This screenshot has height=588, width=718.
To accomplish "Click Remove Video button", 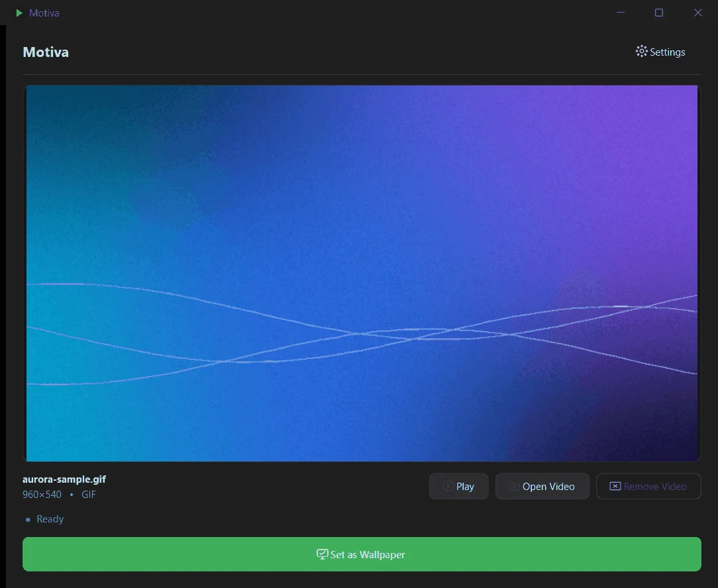I will click(648, 486).
